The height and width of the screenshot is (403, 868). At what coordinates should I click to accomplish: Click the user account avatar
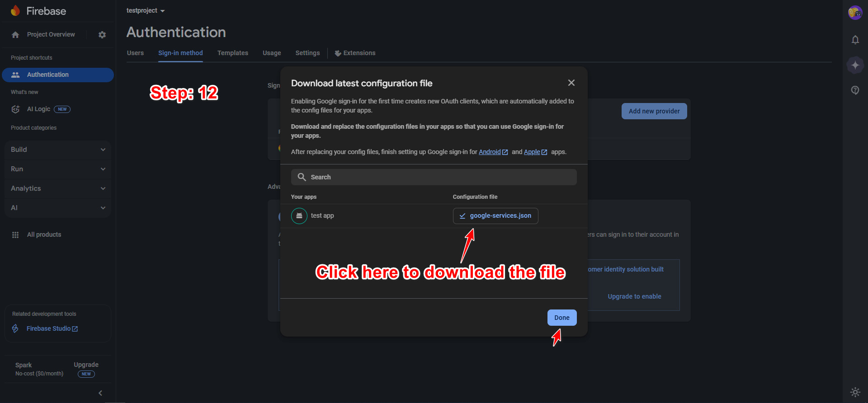point(854,13)
